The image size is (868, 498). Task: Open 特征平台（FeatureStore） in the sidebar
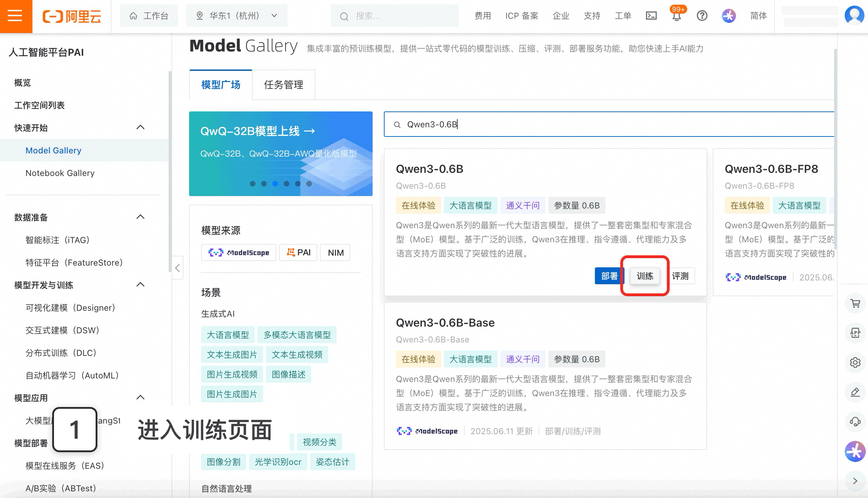[x=74, y=262]
